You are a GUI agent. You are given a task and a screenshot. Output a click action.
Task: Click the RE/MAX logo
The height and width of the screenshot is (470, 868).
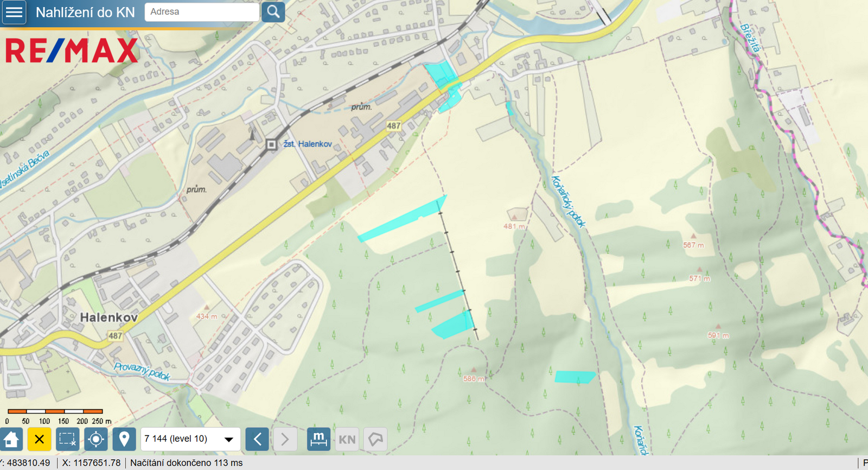(72, 50)
